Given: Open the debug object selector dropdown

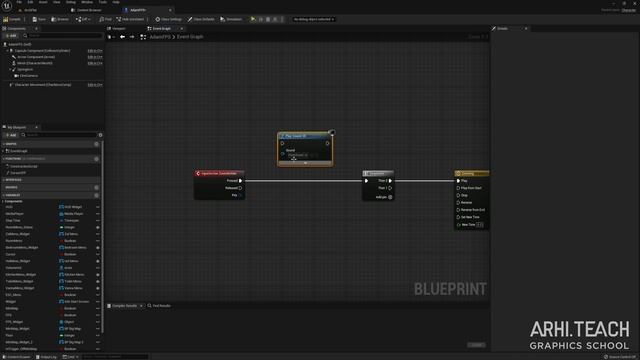Looking at the screenshot, I should click(313, 19).
